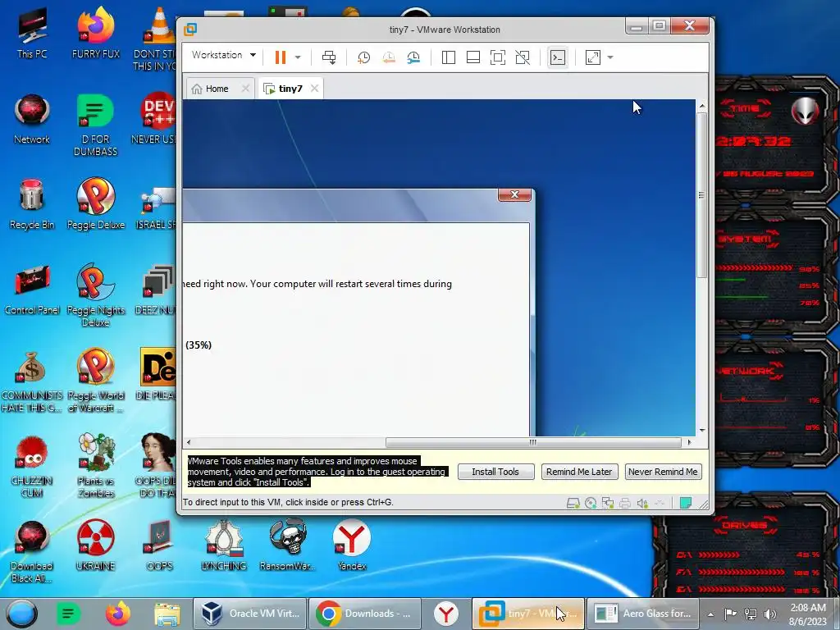Click the CD/DVD device status icon
Screen dimensions: 840x630
click(591, 503)
